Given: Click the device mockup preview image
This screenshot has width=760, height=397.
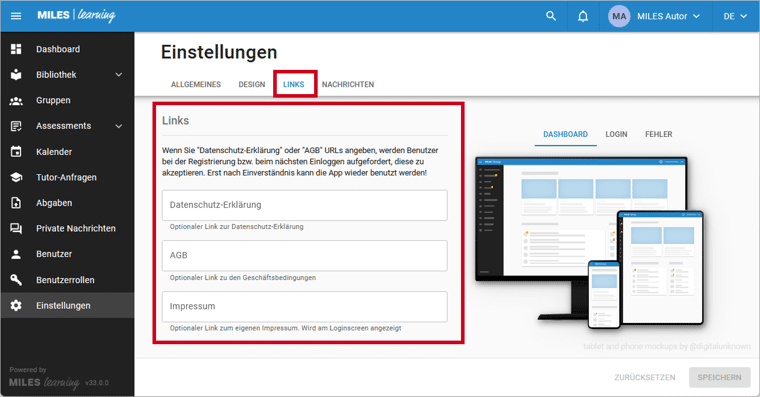Looking at the screenshot, I should pyautogui.click(x=589, y=242).
